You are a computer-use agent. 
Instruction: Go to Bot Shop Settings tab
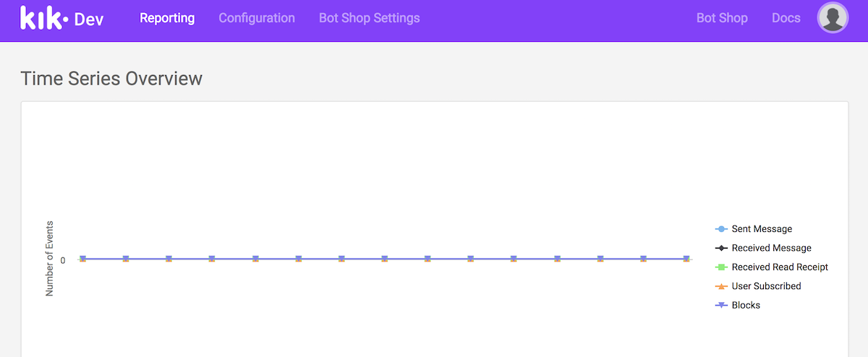[369, 18]
